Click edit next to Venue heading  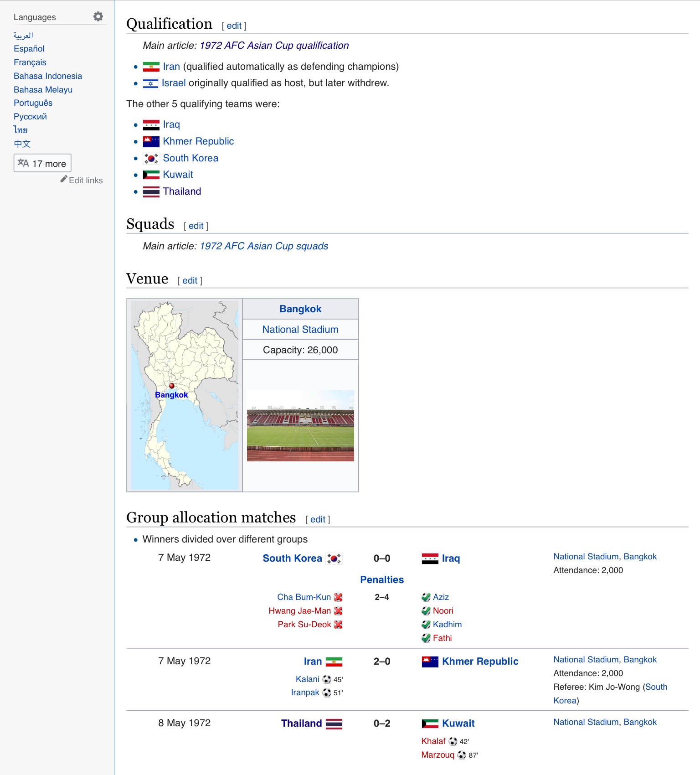(190, 281)
